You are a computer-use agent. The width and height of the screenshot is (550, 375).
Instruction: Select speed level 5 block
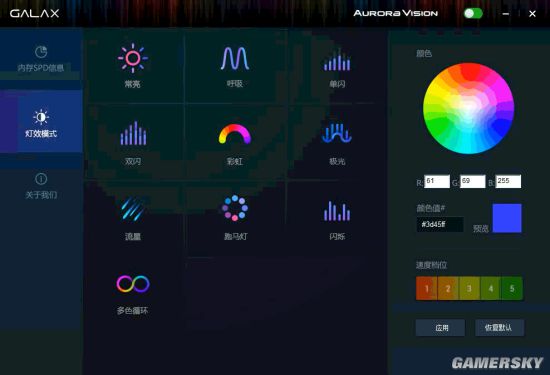[512, 288]
